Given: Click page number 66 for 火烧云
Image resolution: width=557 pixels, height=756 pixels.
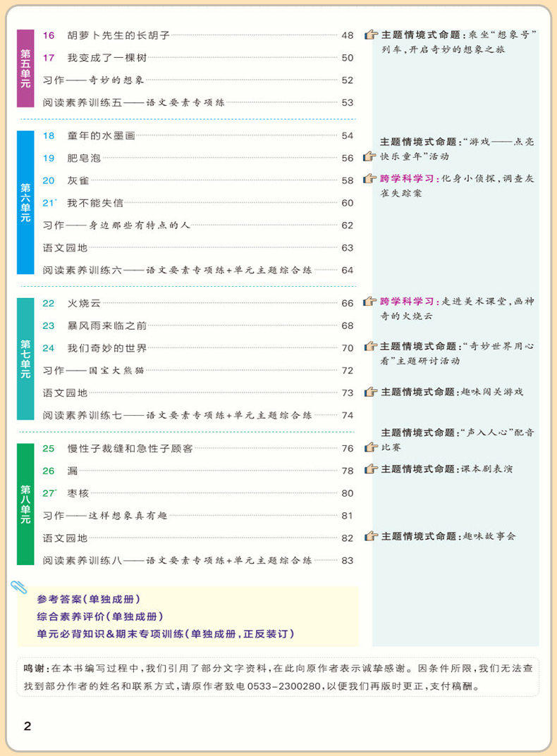Looking at the screenshot, I should coord(348,303).
